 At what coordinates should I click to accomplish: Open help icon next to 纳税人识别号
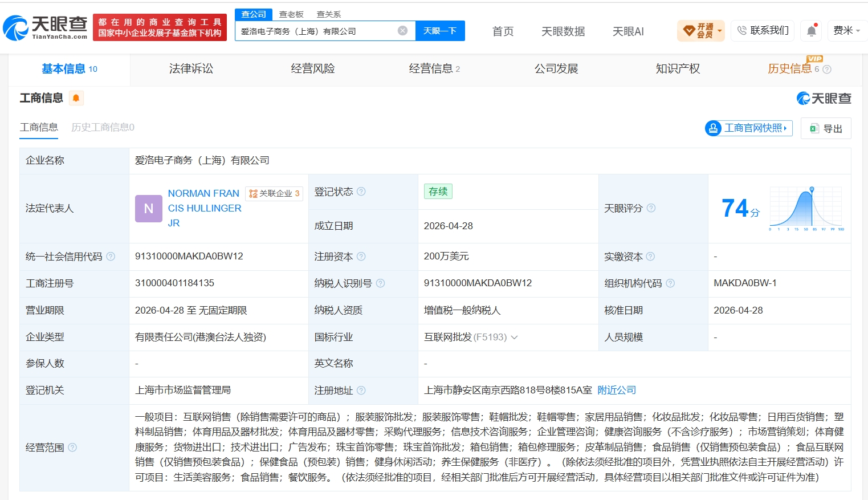(380, 283)
